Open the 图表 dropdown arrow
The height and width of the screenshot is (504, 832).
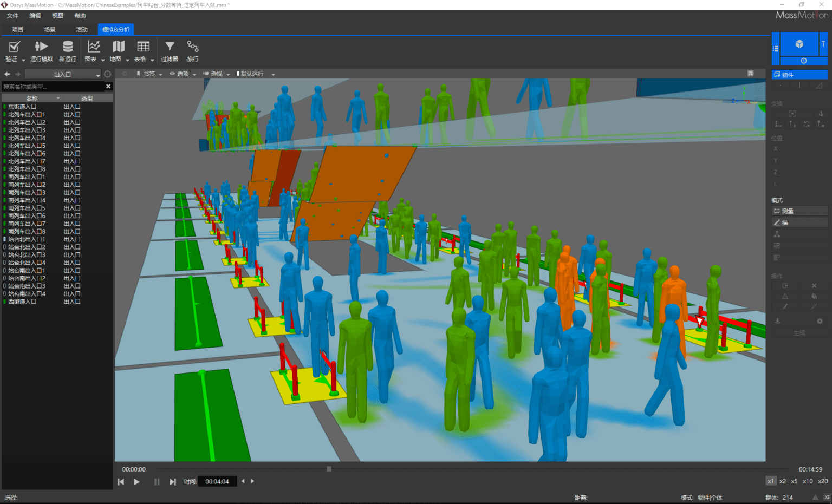103,60
